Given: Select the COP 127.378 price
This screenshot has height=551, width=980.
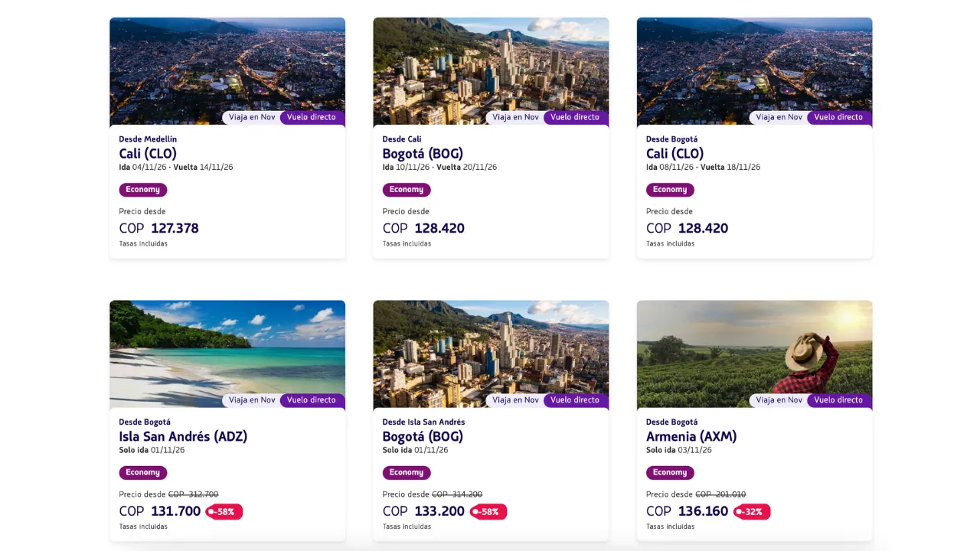Looking at the screenshot, I should pos(159,228).
